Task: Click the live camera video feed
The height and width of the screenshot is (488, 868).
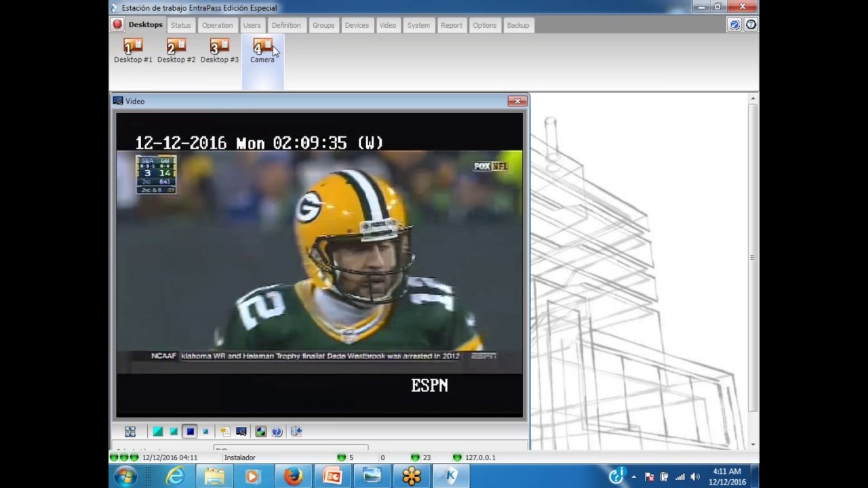Action: (319, 265)
